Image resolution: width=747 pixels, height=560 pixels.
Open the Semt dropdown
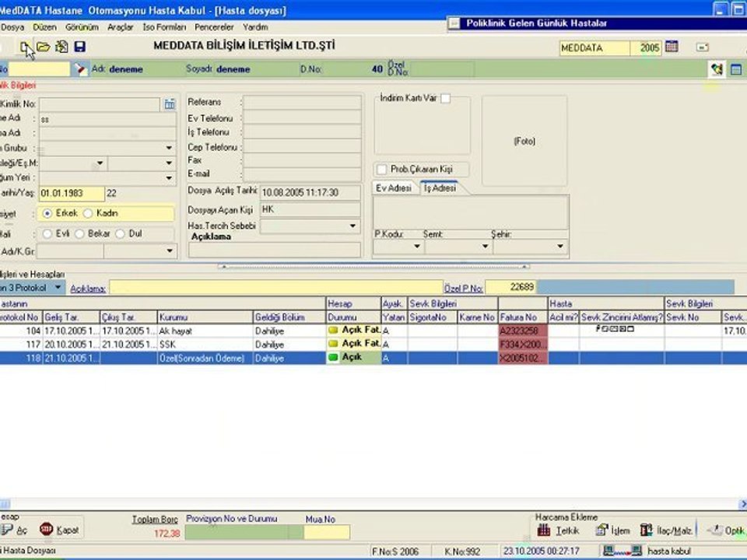(x=485, y=247)
